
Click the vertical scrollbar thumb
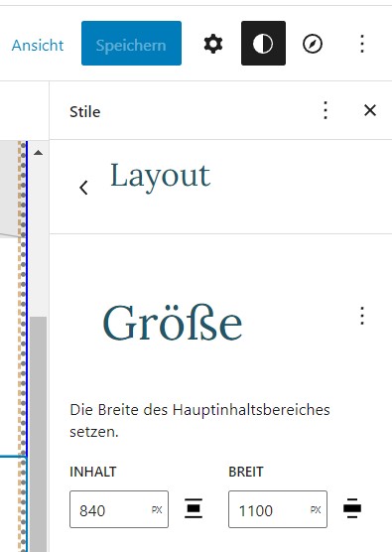[x=38, y=434]
